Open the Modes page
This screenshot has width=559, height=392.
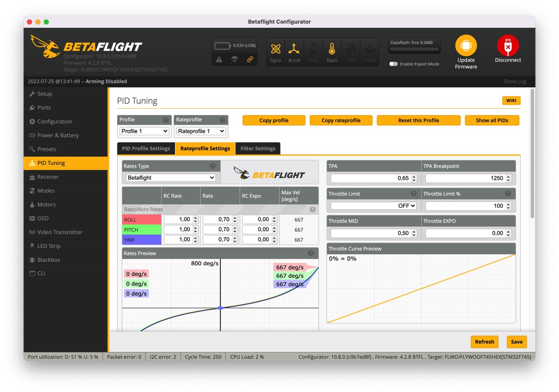tap(66, 191)
